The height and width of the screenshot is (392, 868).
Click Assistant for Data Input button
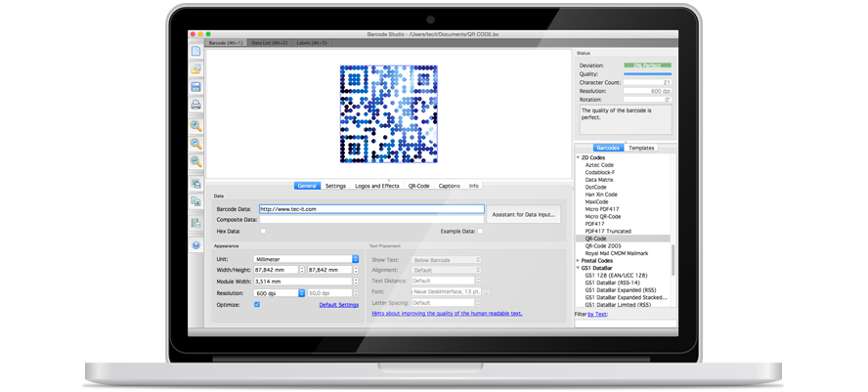(523, 214)
